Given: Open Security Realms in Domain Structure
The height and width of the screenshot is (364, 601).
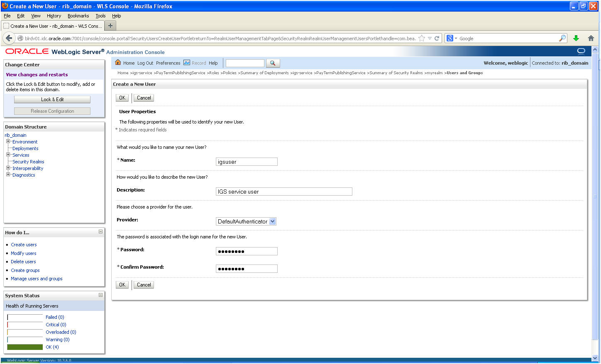Looking at the screenshot, I should coord(28,162).
